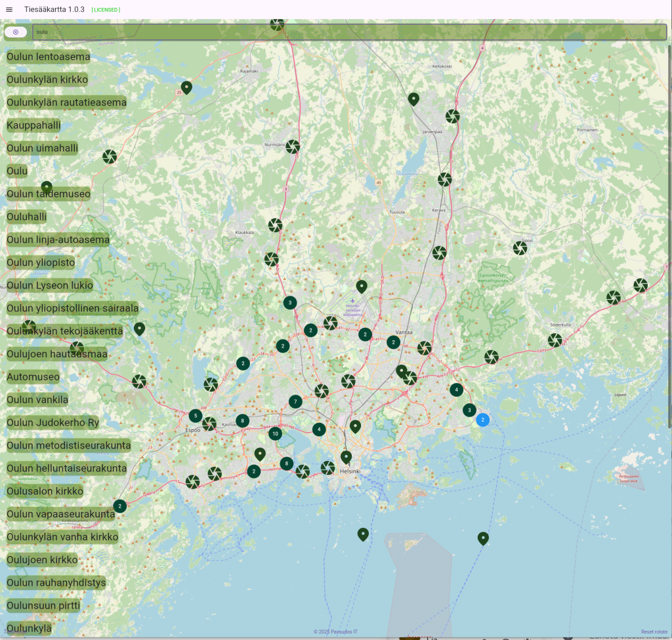Select the camera marker near Nurmijärvi

tap(293, 147)
